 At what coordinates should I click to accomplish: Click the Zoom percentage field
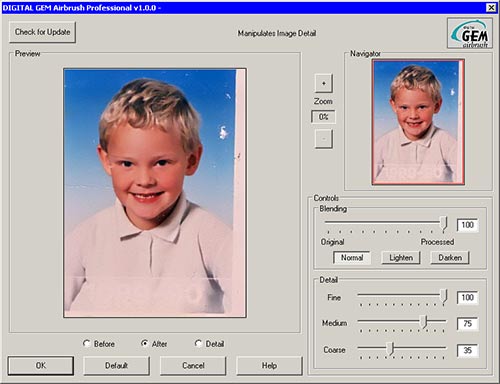tap(323, 117)
